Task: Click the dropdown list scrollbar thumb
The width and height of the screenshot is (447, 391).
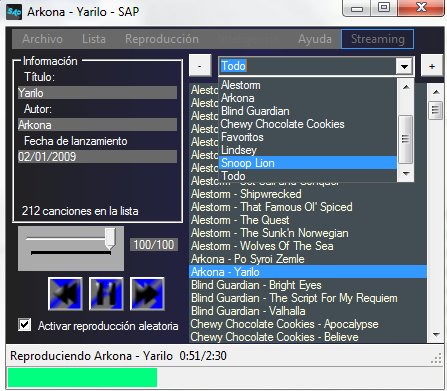Action: point(406,139)
